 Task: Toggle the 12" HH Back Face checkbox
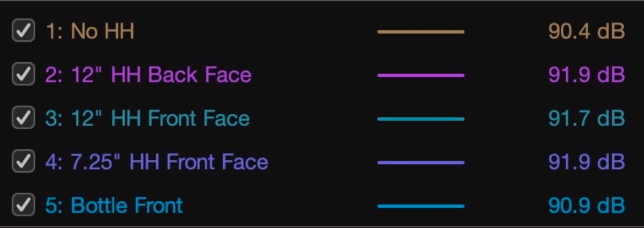click(23, 75)
